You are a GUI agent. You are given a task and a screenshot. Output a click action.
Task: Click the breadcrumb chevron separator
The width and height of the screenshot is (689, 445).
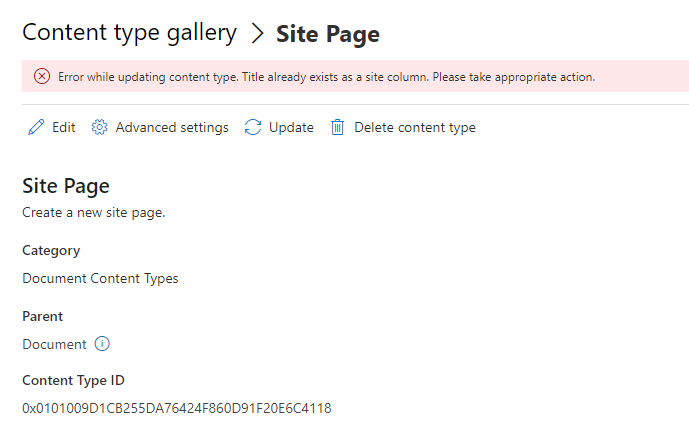pyautogui.click(x=257, y=34)
